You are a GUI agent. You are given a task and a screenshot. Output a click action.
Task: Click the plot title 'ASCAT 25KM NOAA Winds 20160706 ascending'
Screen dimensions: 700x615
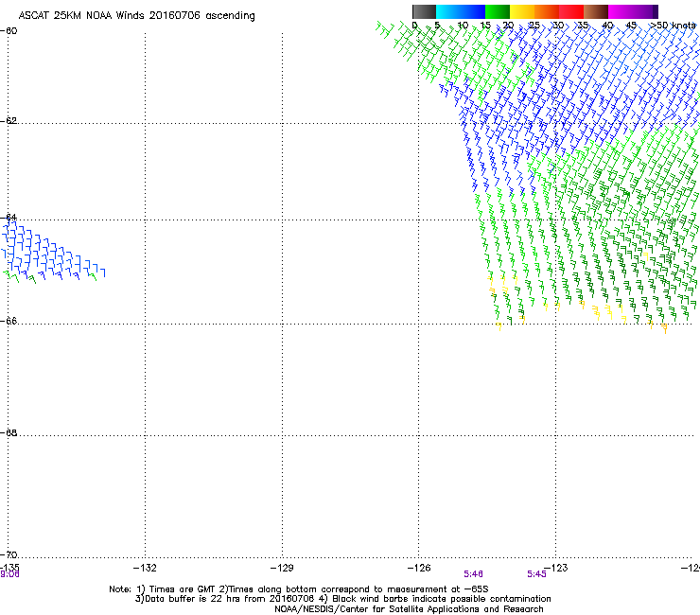(136, 16)
